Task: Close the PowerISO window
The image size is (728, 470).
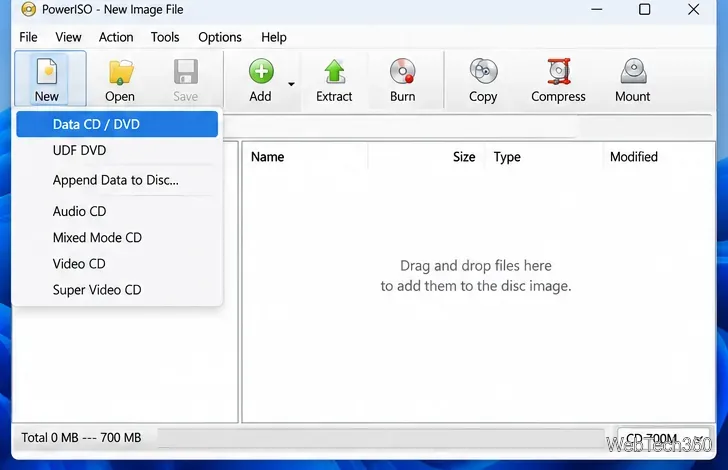Action: (x=694, y=9)
